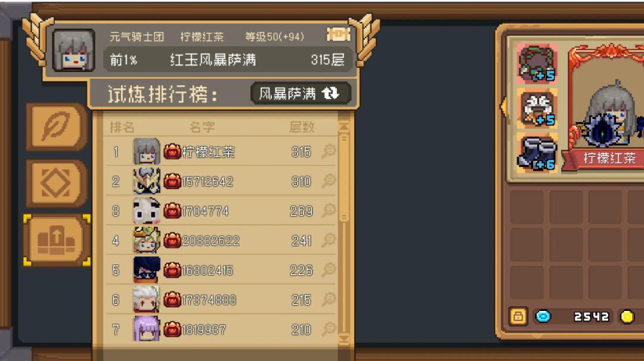Inspect rank 1 player 柠檬红茶 magnifier

pos(329,151)
